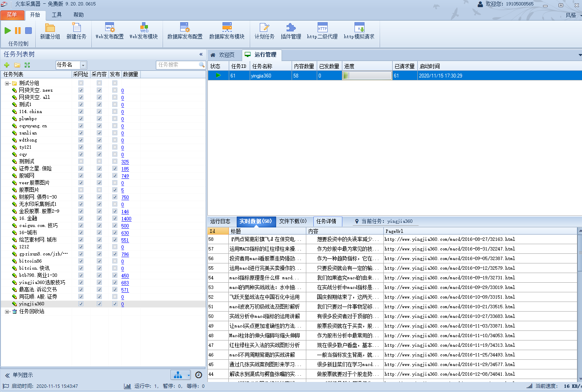Viewport: 582px width, 392px height.
Task: Click folder icon in task tree toolbar
Action: [x=17, y=65]
